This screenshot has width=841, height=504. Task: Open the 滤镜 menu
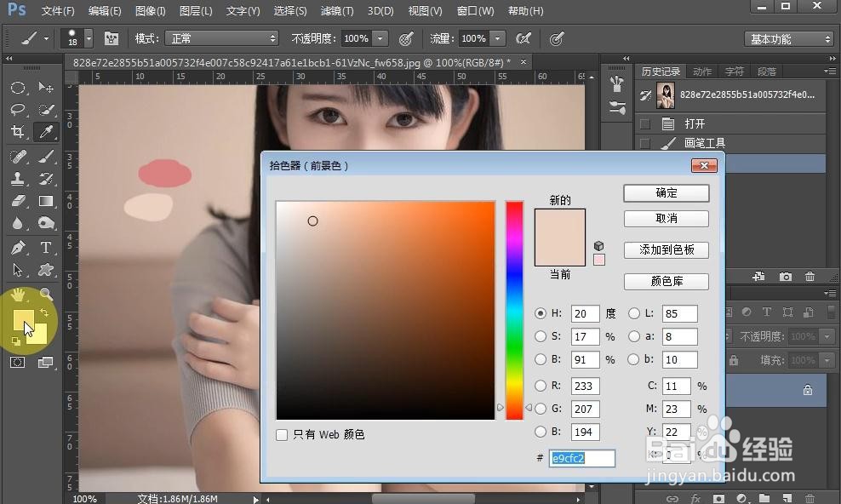335,10
